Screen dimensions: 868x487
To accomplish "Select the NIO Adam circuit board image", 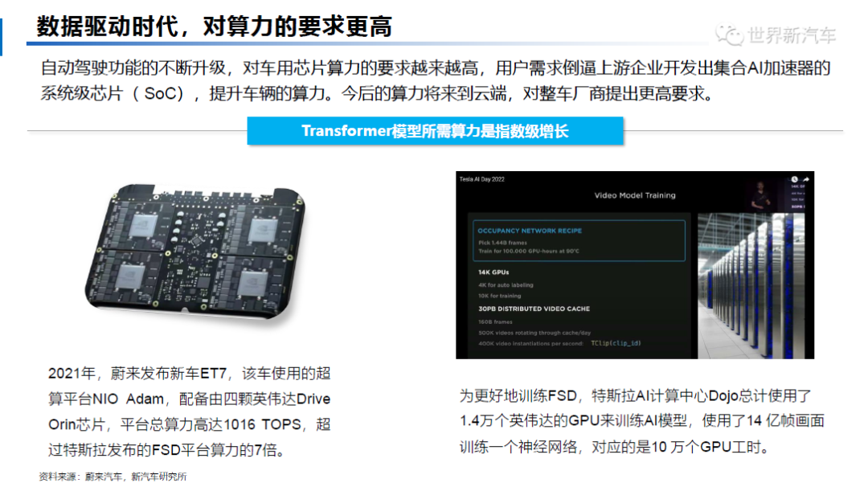I will (194, 252).
